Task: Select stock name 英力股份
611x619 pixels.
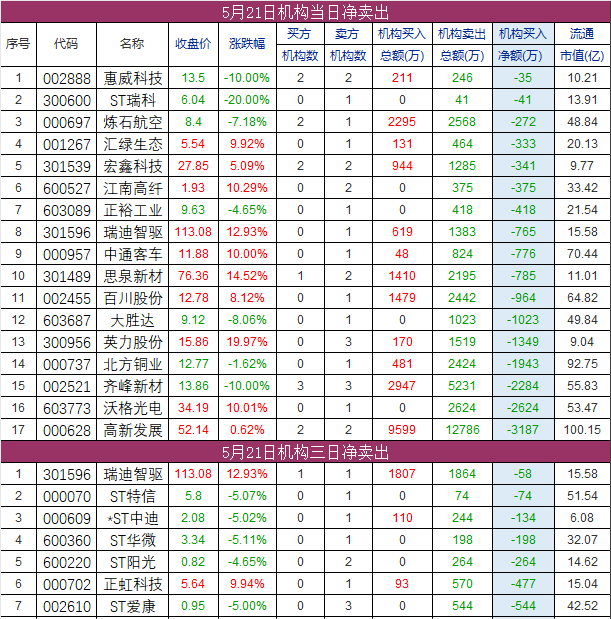Action: (x=133, y=342)
